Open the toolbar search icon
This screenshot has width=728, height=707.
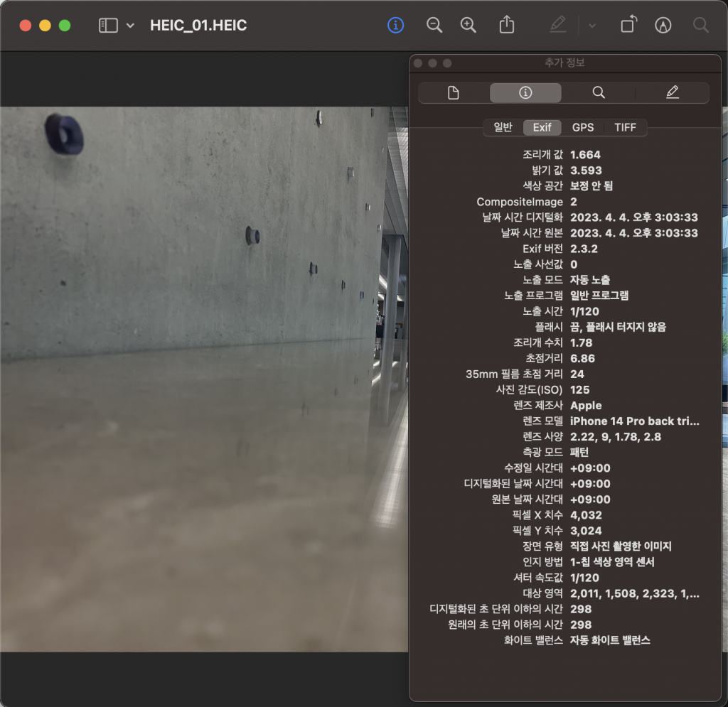point(700,25)
